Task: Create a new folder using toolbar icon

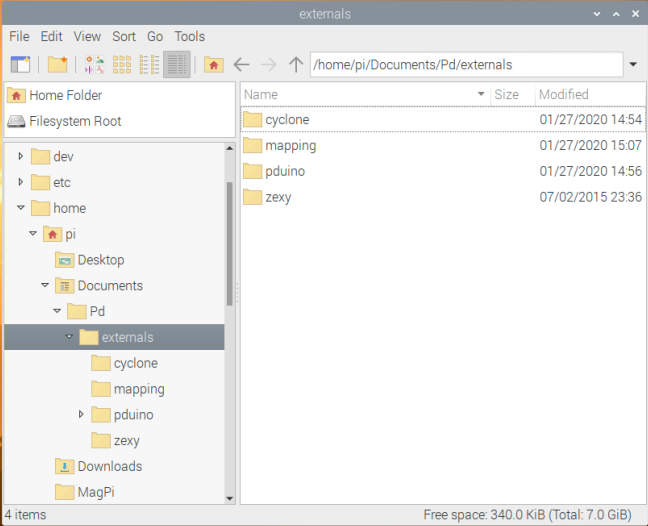Action: point(57,64)
